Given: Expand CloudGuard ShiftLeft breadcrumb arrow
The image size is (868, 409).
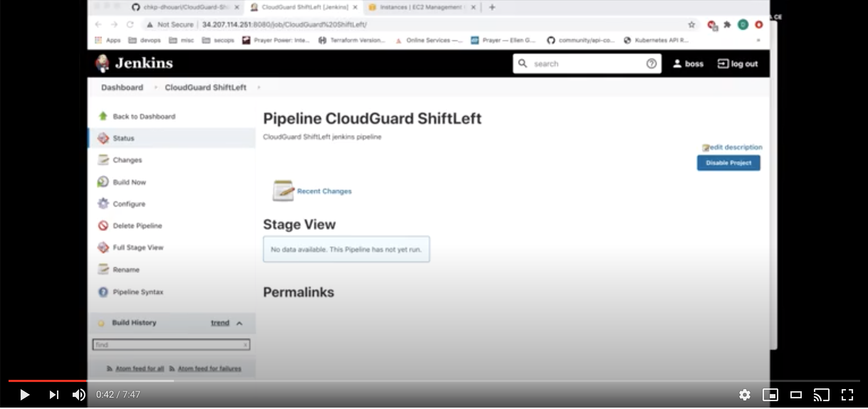Looking at the screenshot, I should pos(259,87).
